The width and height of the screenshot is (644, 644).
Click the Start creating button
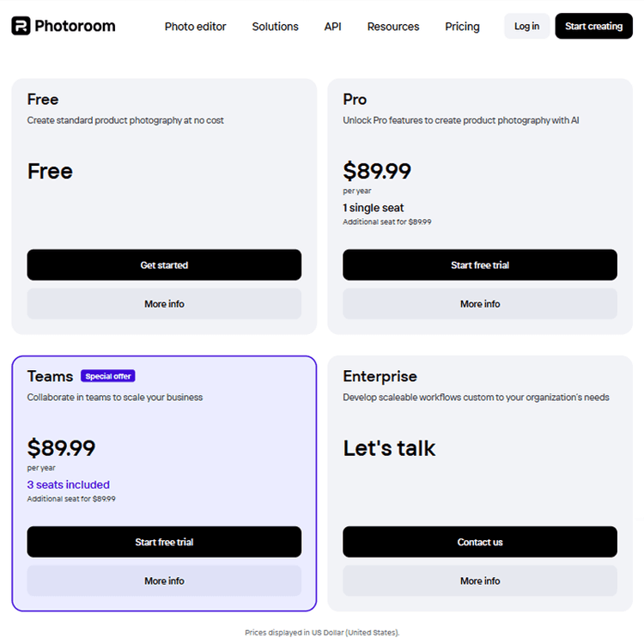(x=593, y=27)
